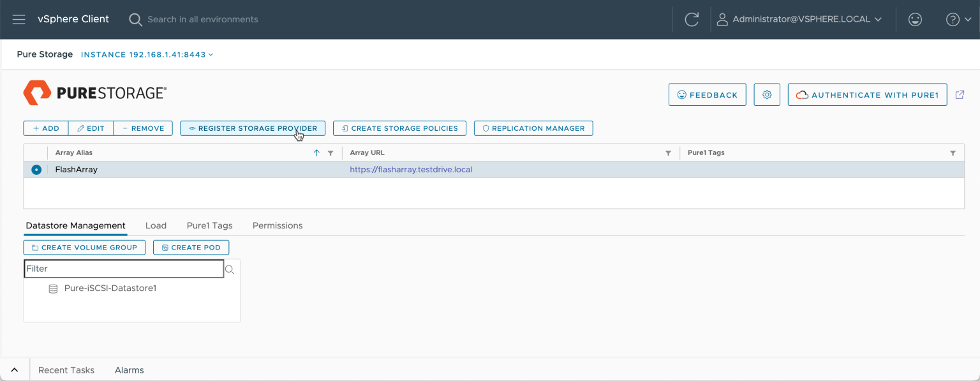Click Register Storage Provider button

tap(253, 128)
